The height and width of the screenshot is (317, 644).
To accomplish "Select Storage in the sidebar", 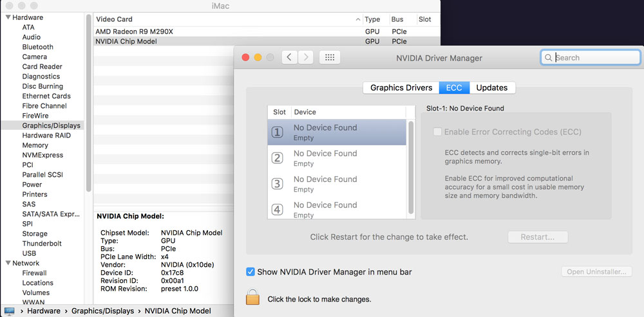I will point(35,234).
